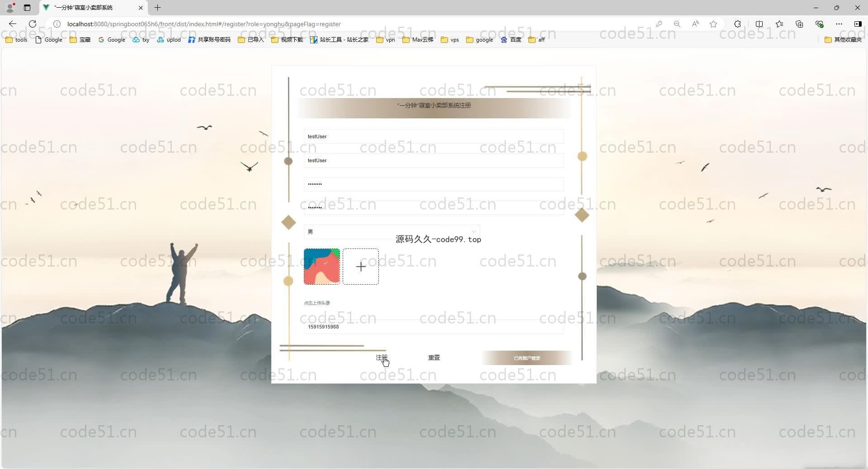Select the registration system browser tab

click(93, 8)
